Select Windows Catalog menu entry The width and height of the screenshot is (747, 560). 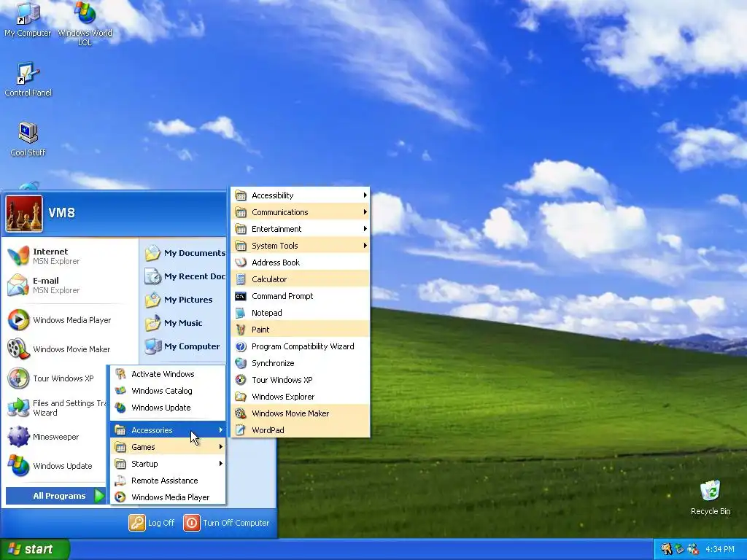click(x=168, y=391)
